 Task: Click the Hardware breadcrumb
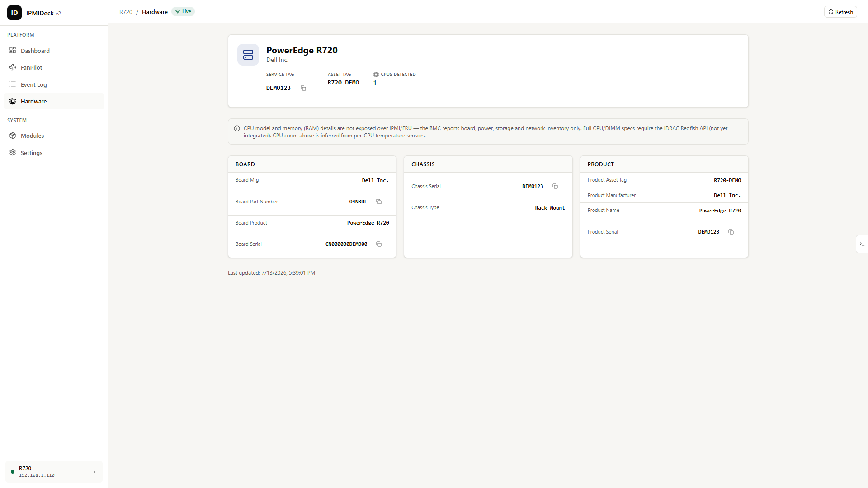point(155,12)
